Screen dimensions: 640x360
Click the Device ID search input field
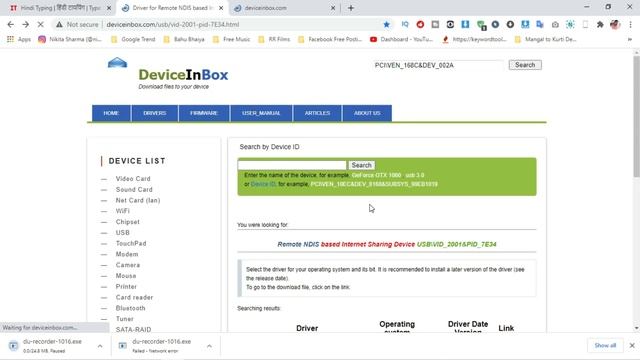click(x=292, y=165)
